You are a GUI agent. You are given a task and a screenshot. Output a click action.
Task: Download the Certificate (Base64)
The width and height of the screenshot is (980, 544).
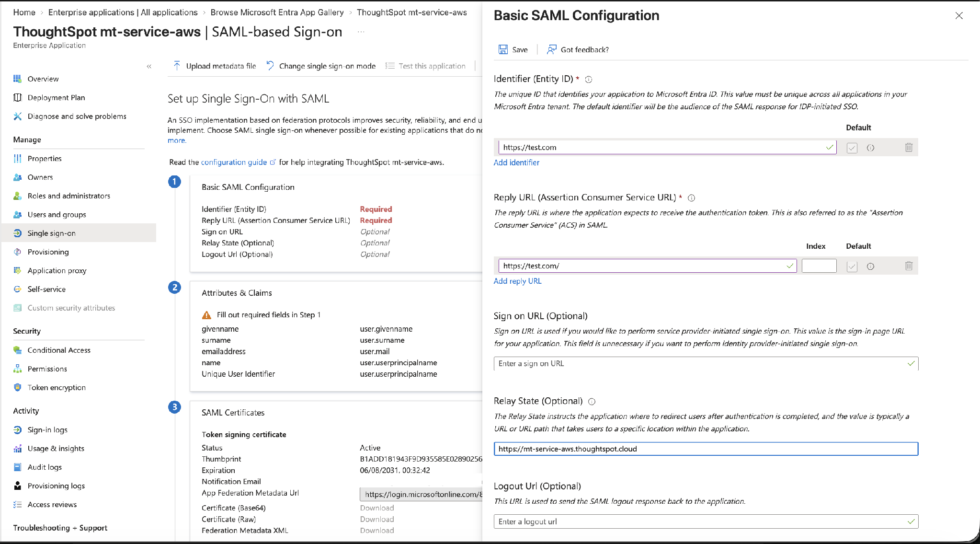[x=377, y=508]
